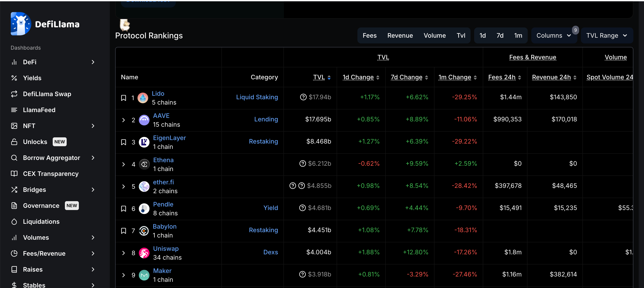Screen dimensions: 644x288
Task: Click the question mark beside Maker TVL
Action: tap(303, 274)
